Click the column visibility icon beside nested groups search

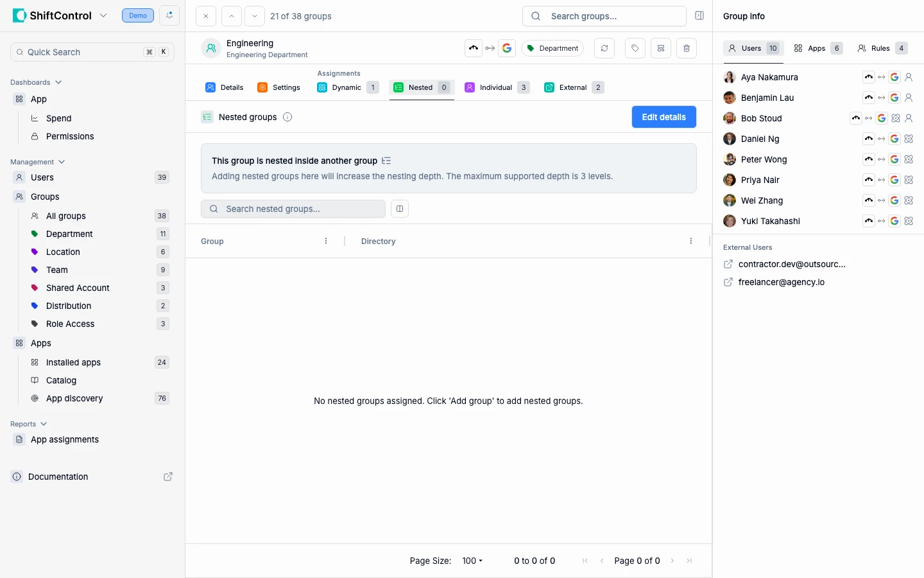(x=400, y=209)
